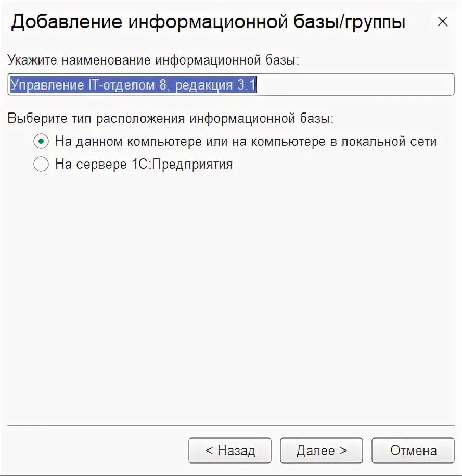
Task: Go back with the Назад button
Action: point(229,450)
